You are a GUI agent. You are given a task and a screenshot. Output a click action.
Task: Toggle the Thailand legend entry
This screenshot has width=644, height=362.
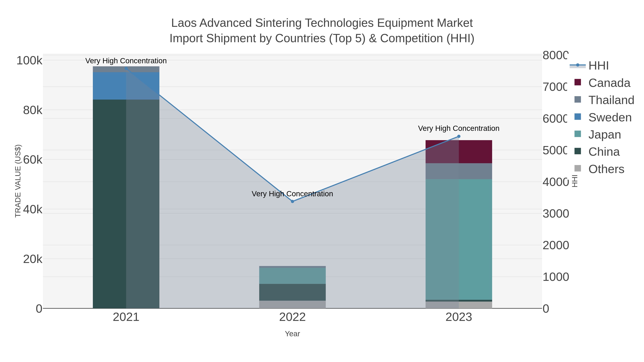(x=604, y=100)
